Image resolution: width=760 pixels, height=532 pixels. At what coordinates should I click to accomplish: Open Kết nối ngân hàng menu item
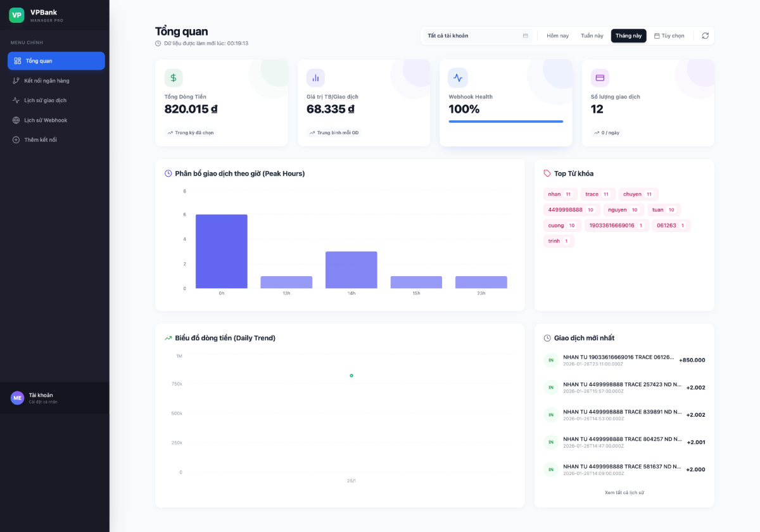click(46, 80)
